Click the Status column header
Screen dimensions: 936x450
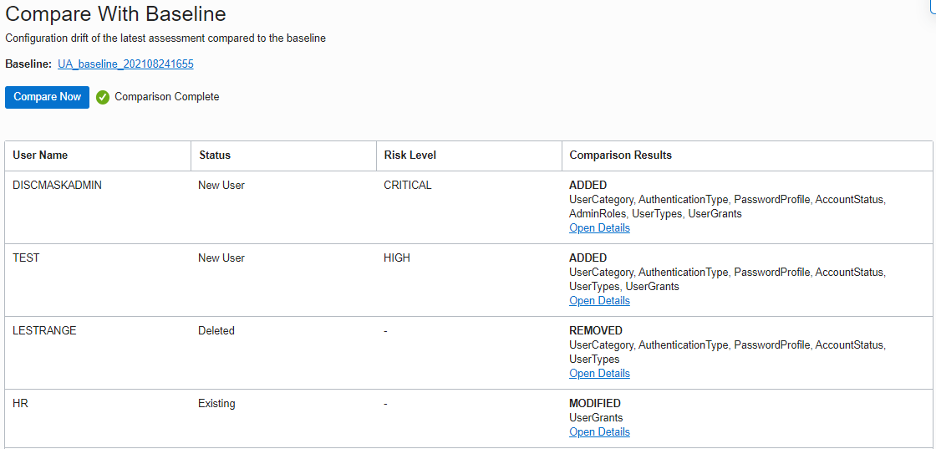point(214,155)
